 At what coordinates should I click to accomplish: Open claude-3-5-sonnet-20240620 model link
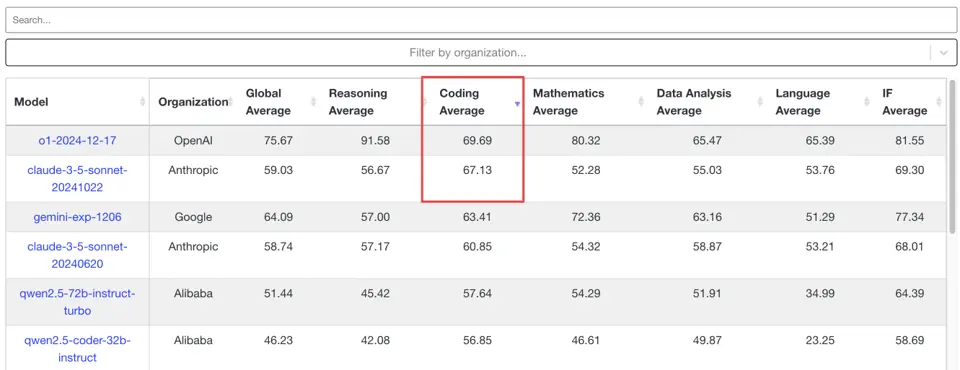[77, 255]
